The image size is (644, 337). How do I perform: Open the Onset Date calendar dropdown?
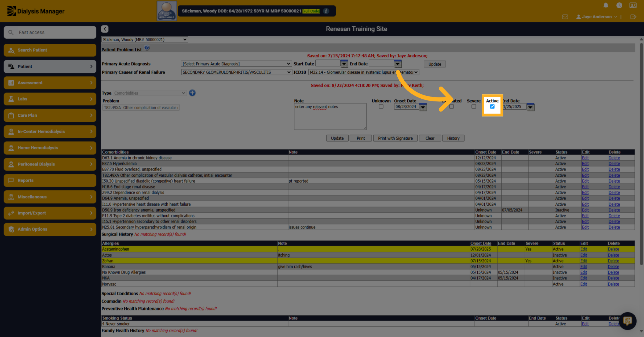click(423, 107)
